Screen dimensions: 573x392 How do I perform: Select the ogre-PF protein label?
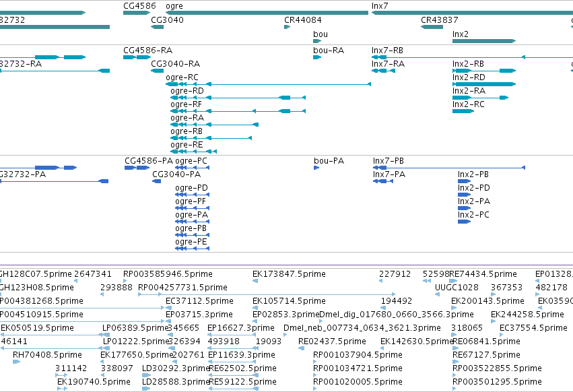[191, 201]
